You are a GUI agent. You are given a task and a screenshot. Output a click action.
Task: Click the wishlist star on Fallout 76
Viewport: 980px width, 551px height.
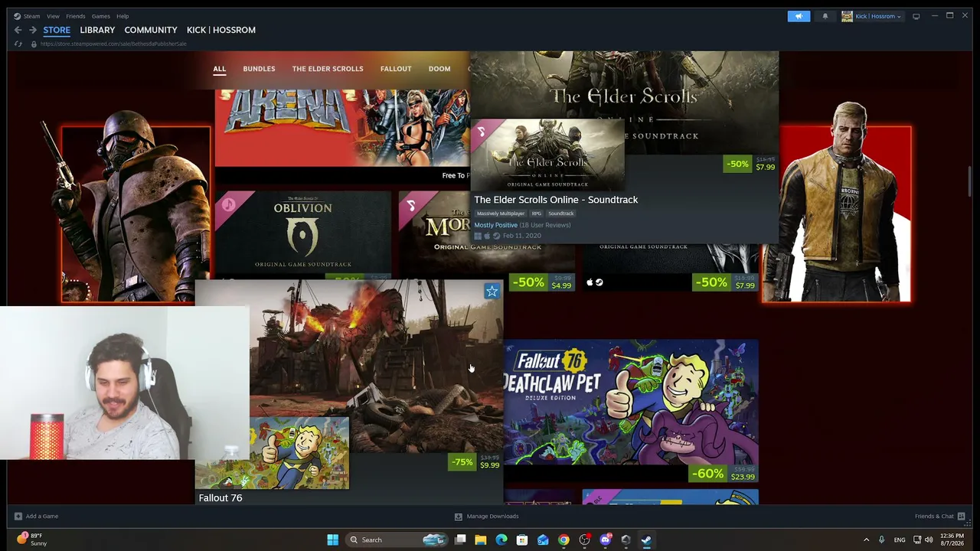(x=492, y=291)
